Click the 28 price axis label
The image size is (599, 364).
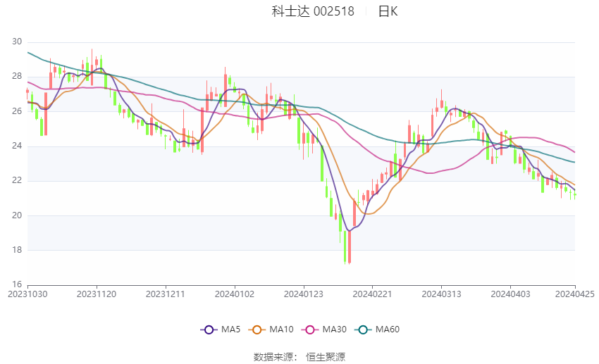pyautogui.click(x=17, y=76)
